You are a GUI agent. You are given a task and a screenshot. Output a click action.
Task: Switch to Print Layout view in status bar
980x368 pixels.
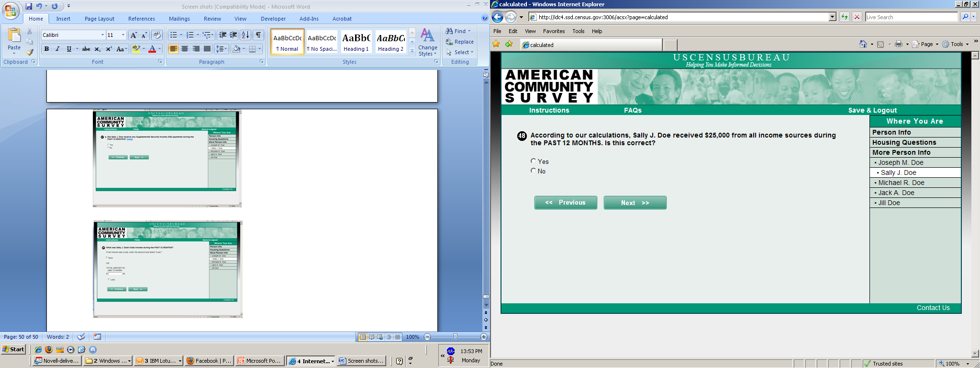pyautogui.click(x=363, y=337)
